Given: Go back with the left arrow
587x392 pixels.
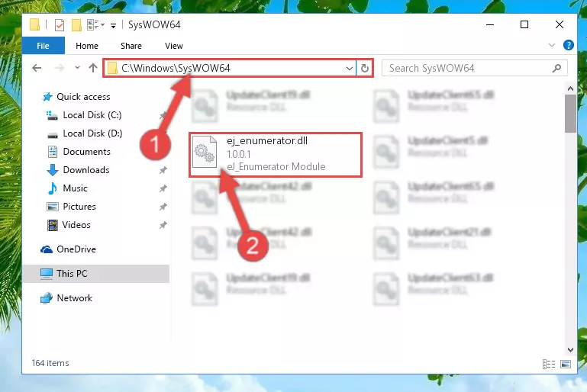Looking at the screenshot, I should coord(37,68).
